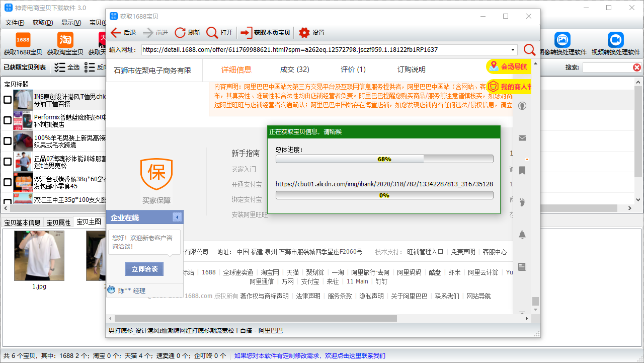Switch to 宝贝属性 tab
Viewport: 644px width, 363px height.
click(x=58, y=223)
